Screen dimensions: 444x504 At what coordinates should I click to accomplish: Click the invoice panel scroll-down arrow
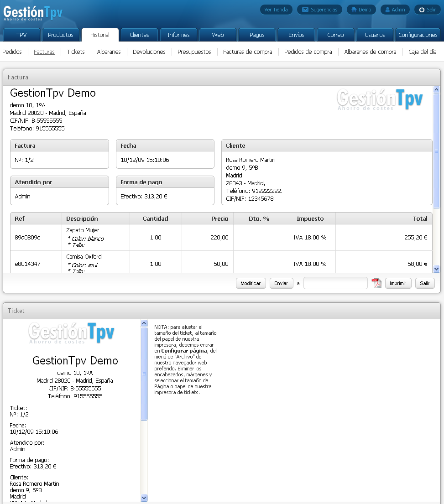(436, 269)
